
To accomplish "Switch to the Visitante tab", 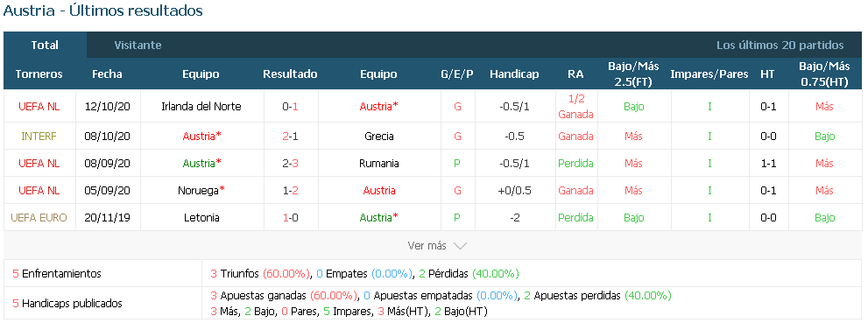I will tap(138, 46).
